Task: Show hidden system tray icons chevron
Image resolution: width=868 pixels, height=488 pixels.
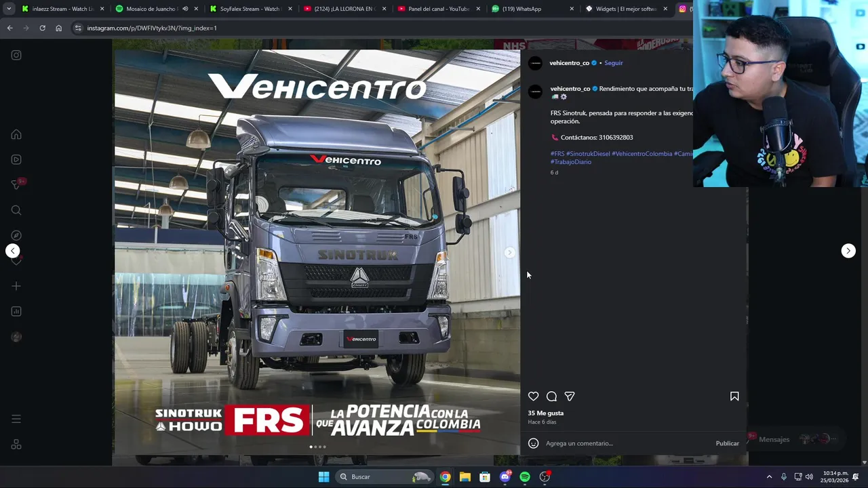Action: (x=769, y=476)
